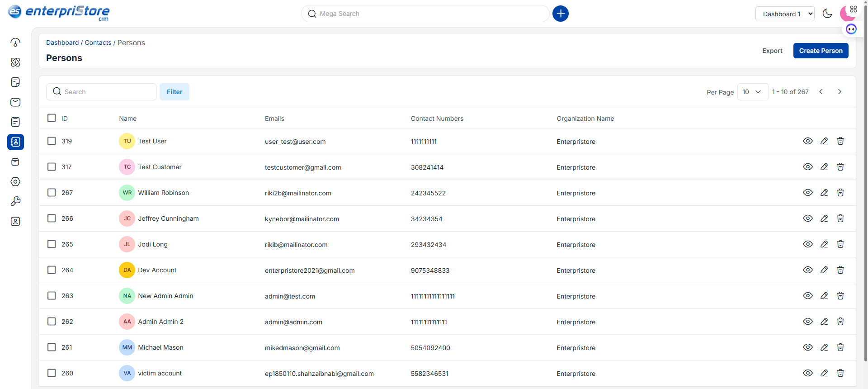
Task: Click the Create Person button
Action: coord(821,51)
